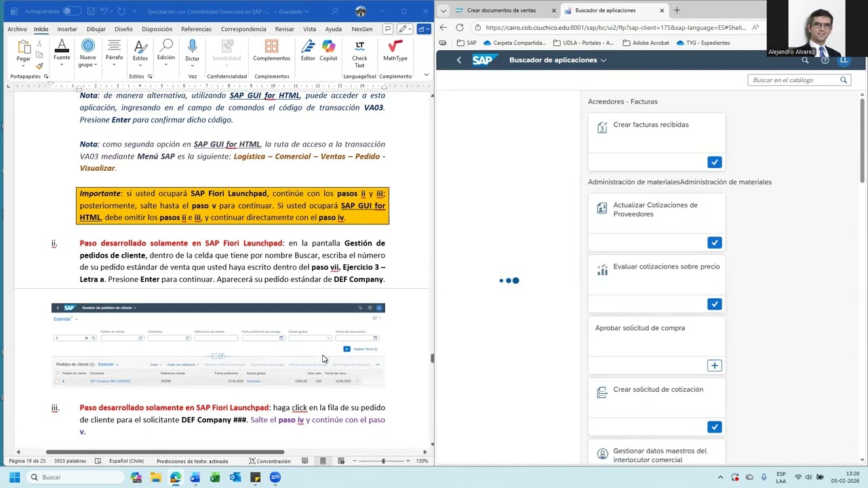Click the Read aloud icon in address bar
868x488 pixels.
coord(755,28)
